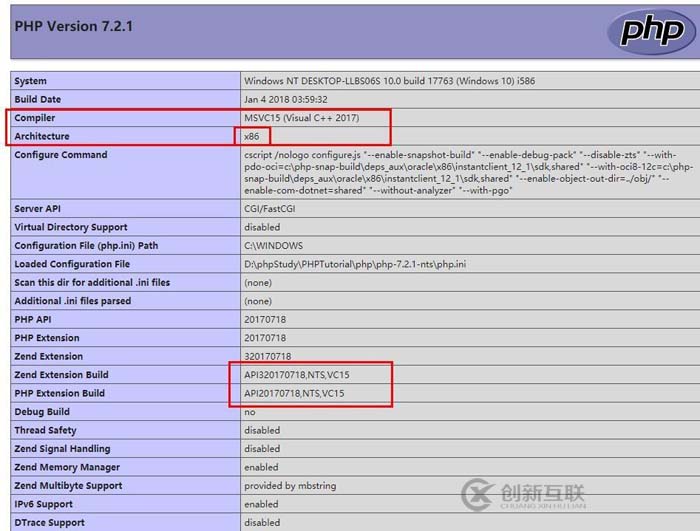Click the 'Zend Multibyte Support' label
The width and height of the screenshot is (700, 531).
point(68,485)
